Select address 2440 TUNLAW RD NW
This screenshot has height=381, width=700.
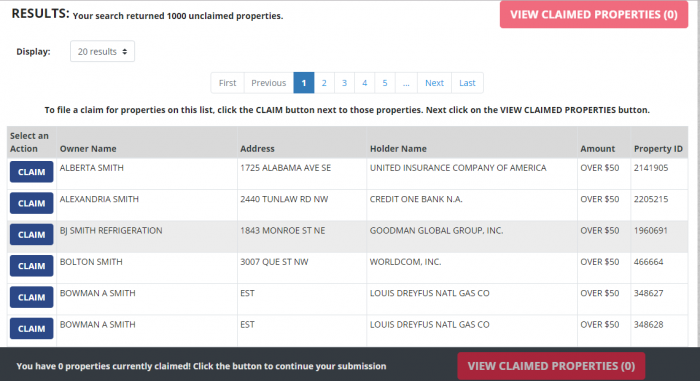pos(284,199)
